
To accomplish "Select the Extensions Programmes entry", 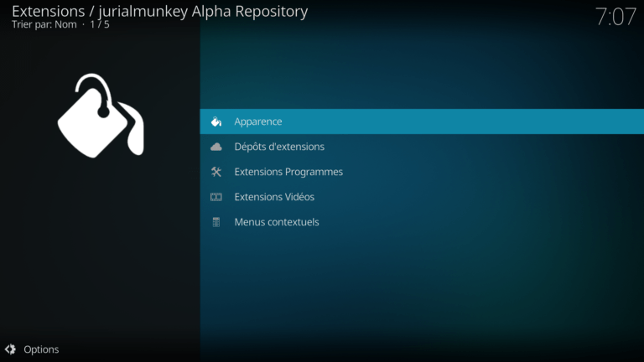I will point(288,172).
